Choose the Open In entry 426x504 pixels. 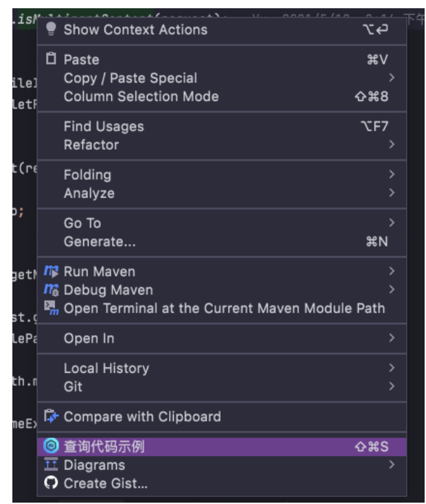pyautogui.click(x=222, y=338)
